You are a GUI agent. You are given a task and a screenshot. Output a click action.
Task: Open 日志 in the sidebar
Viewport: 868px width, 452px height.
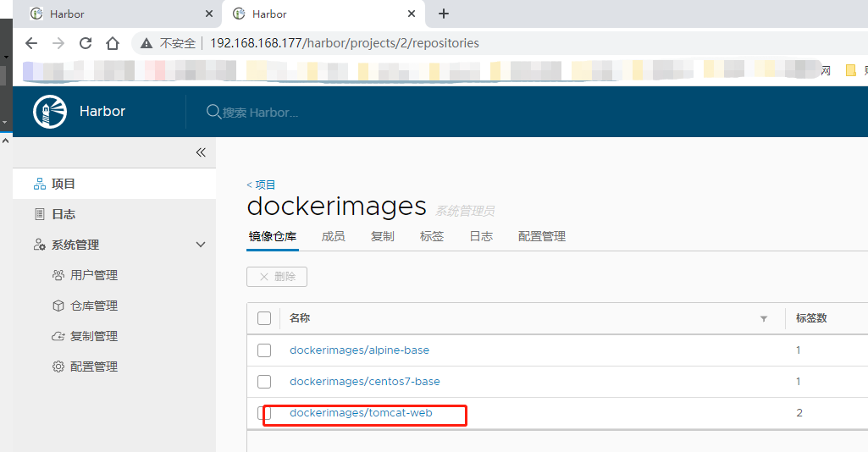(x=114, y=214)
